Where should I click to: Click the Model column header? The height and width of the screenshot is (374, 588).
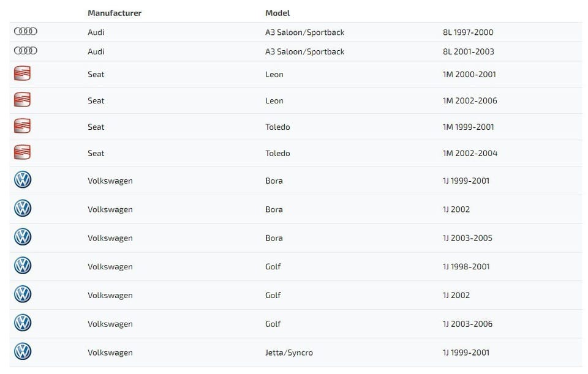click(277, 13)
